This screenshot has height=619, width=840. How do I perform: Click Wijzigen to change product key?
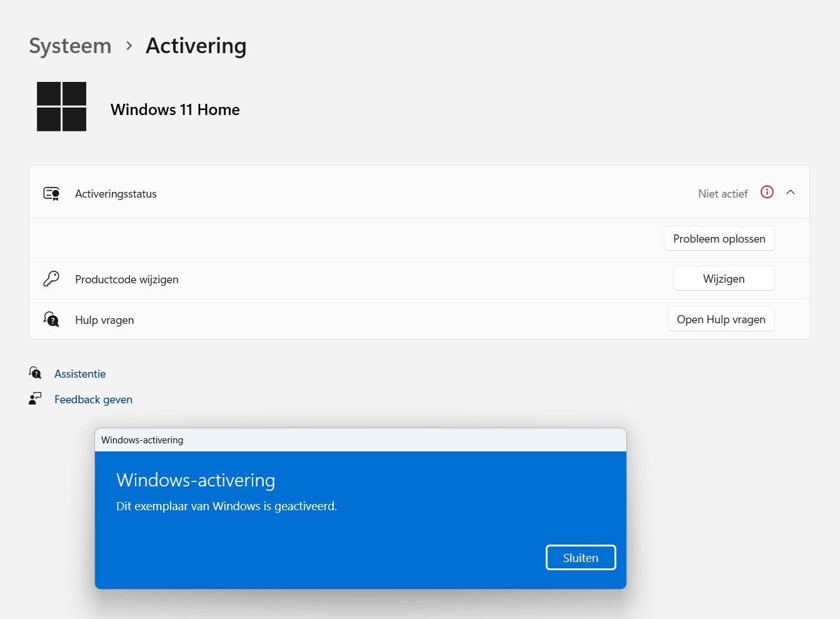723,279
